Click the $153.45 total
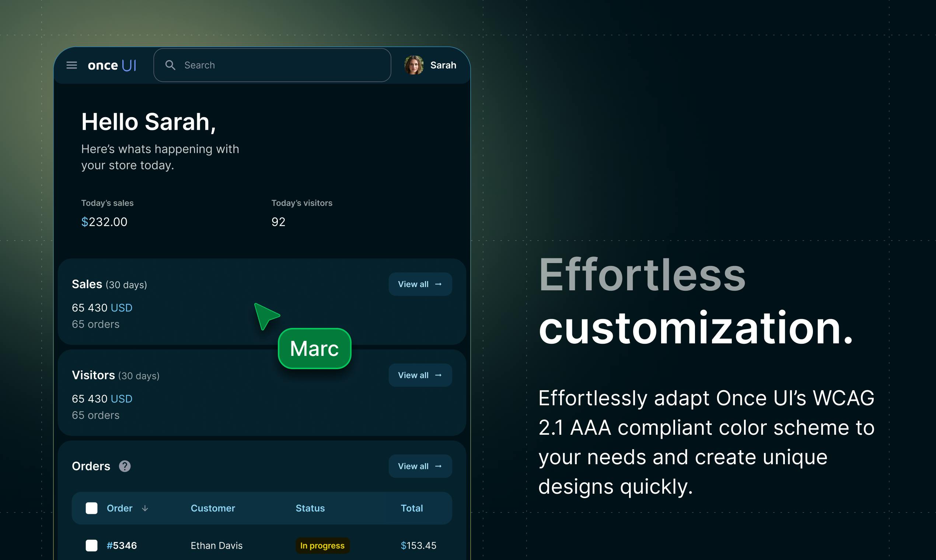This screenshot has width=936, height=560. click(x=419, y=546)
